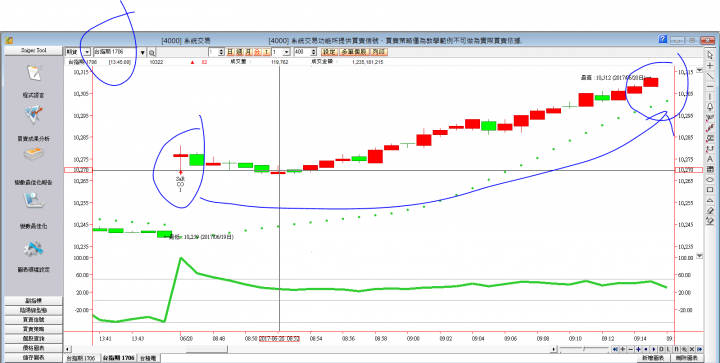
Task: Open the 買賣成果分析 chart icon
Action: pos(34,115)
